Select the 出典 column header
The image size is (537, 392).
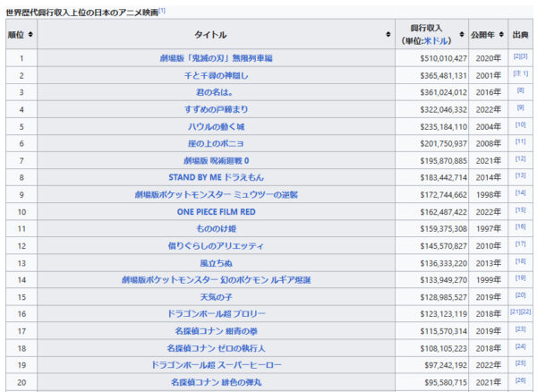tap(520, 34)
